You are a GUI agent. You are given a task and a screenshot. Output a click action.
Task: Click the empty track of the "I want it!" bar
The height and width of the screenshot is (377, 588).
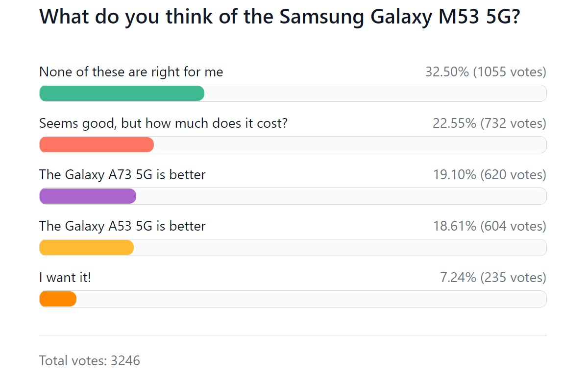pos(311,299)
